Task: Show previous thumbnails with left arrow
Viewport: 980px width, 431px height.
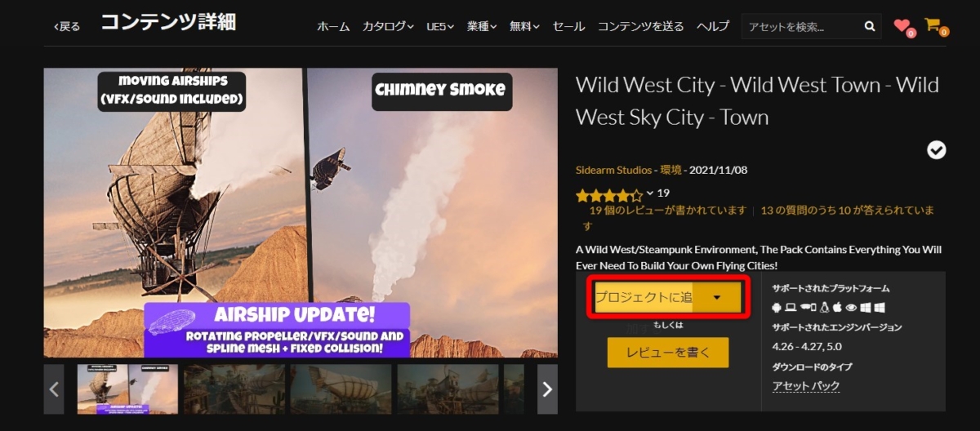Action: click(x=54, y=389)
